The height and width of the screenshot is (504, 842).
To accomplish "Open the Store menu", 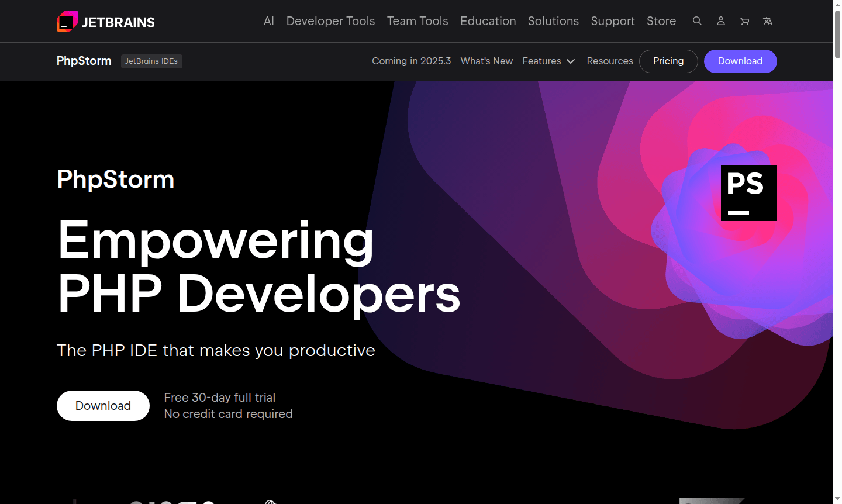I will [x=661, y=21].
